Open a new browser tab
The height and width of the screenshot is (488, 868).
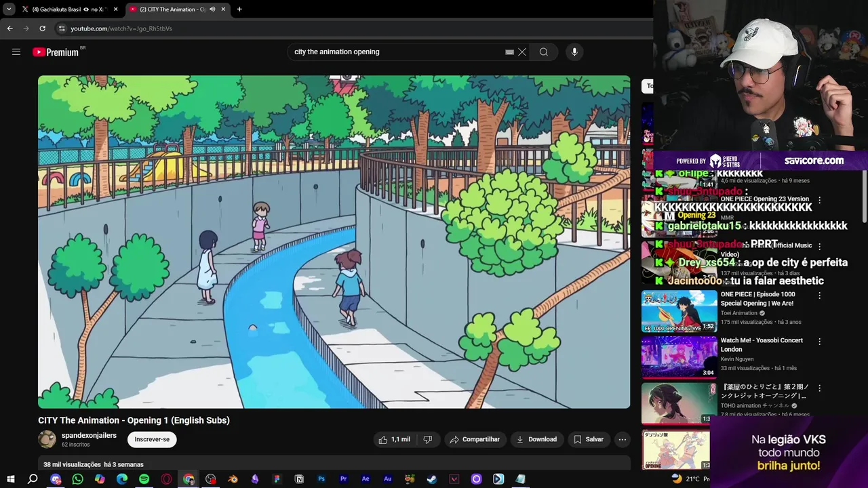pos(239,9)
